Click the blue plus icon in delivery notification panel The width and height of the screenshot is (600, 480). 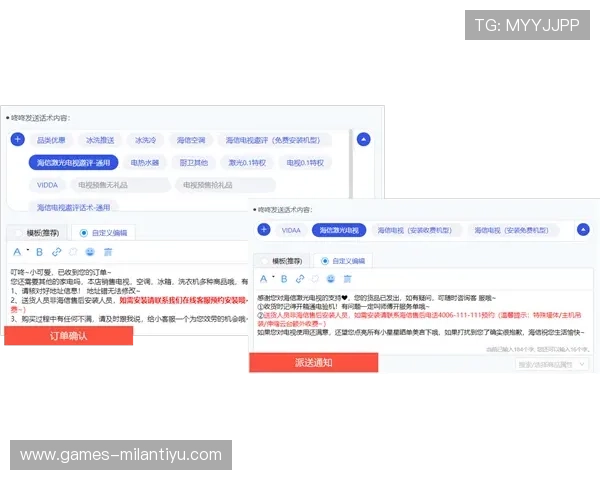[x=264, y=230]
